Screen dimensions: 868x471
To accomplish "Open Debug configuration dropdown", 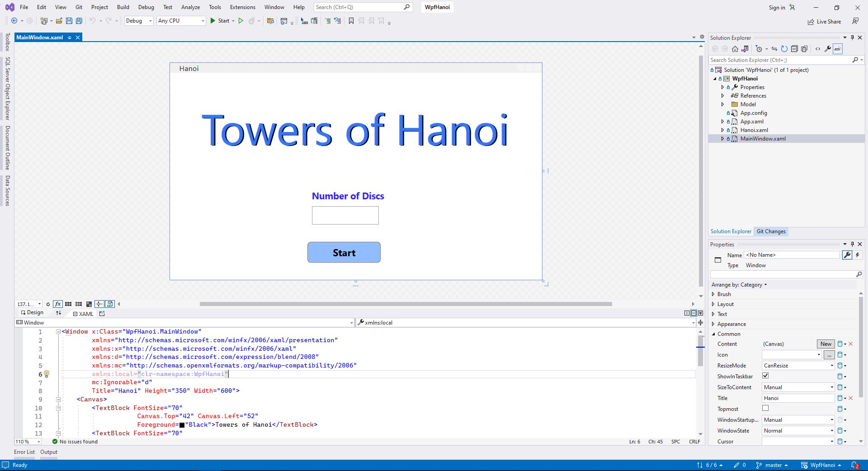I will 139,21.
